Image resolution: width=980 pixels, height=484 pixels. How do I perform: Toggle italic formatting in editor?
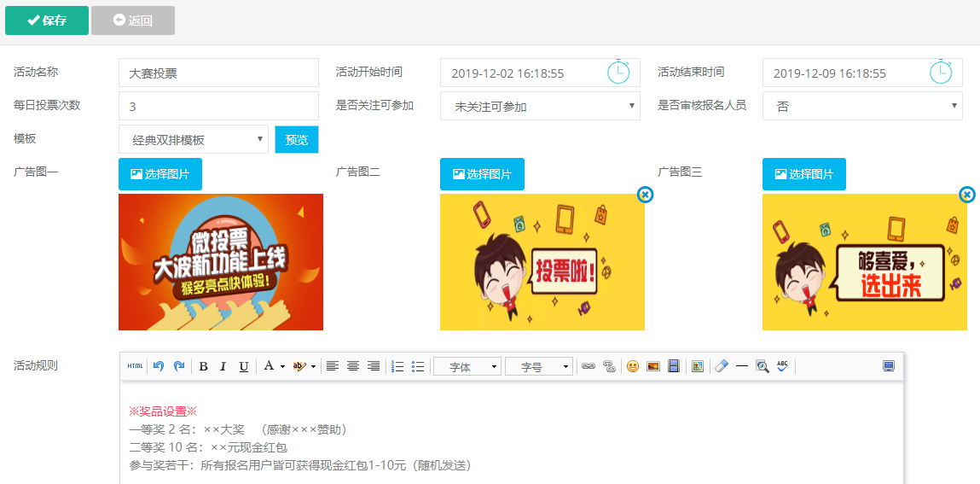tap(223, 366)
